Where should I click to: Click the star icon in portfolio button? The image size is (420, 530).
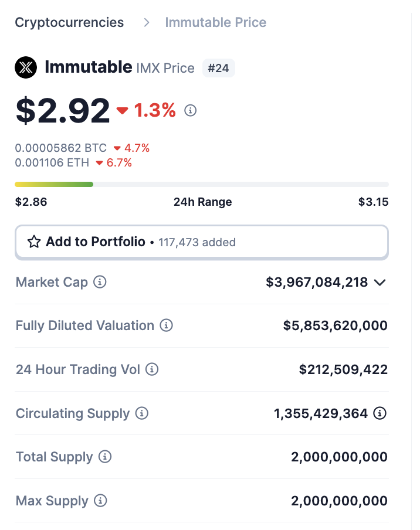(34, 242)
